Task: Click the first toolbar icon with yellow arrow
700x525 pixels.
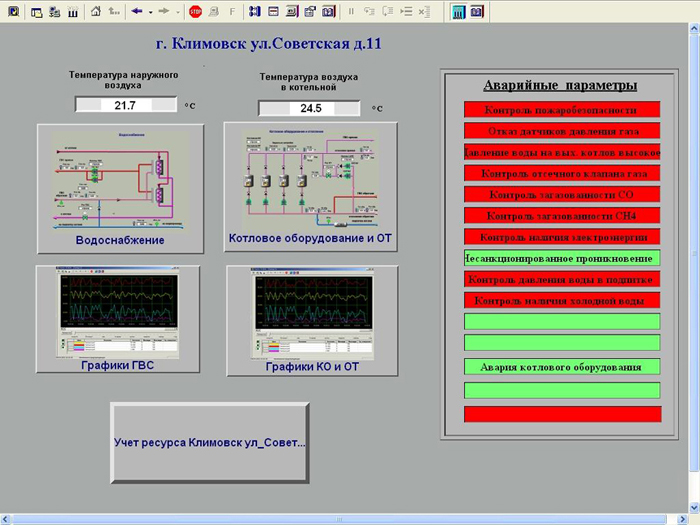Action: tap(14, 11)
